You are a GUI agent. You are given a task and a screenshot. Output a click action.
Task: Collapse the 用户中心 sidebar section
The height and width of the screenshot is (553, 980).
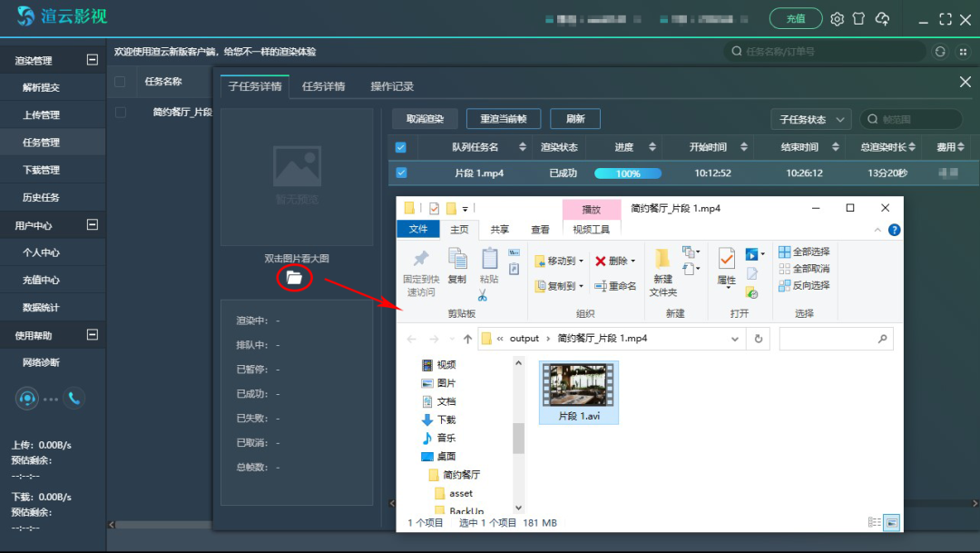click(x=92, y=224)
